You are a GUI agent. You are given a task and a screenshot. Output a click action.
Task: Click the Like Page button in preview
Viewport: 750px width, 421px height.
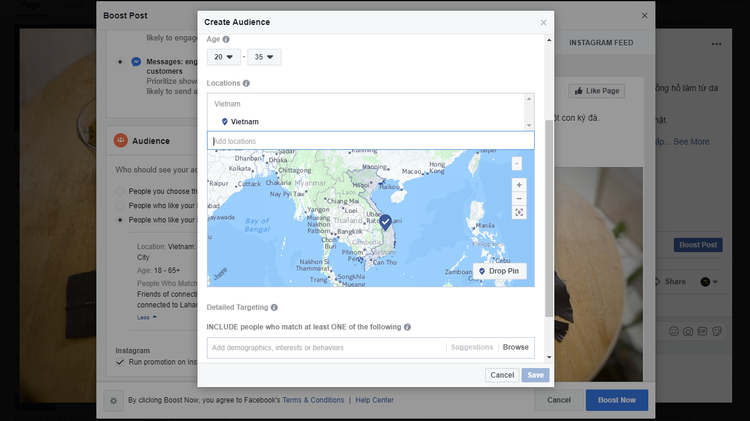click(x=596, y=91)
